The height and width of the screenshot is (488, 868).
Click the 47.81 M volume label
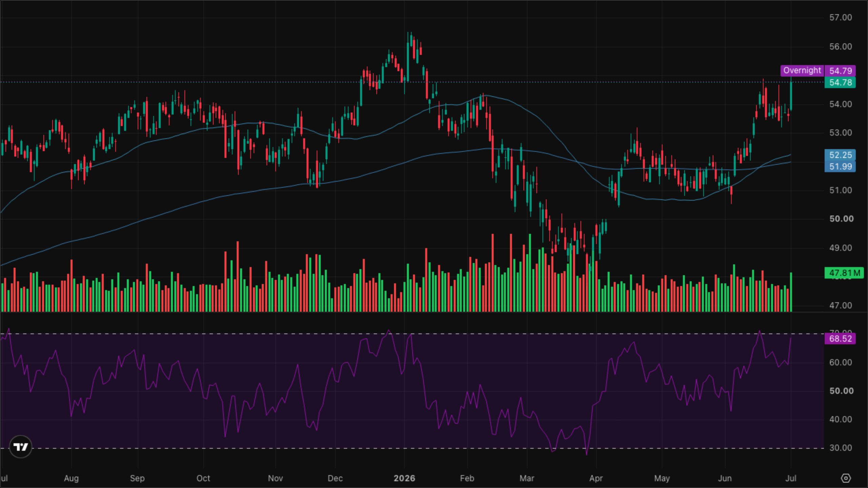click(844, 273)
